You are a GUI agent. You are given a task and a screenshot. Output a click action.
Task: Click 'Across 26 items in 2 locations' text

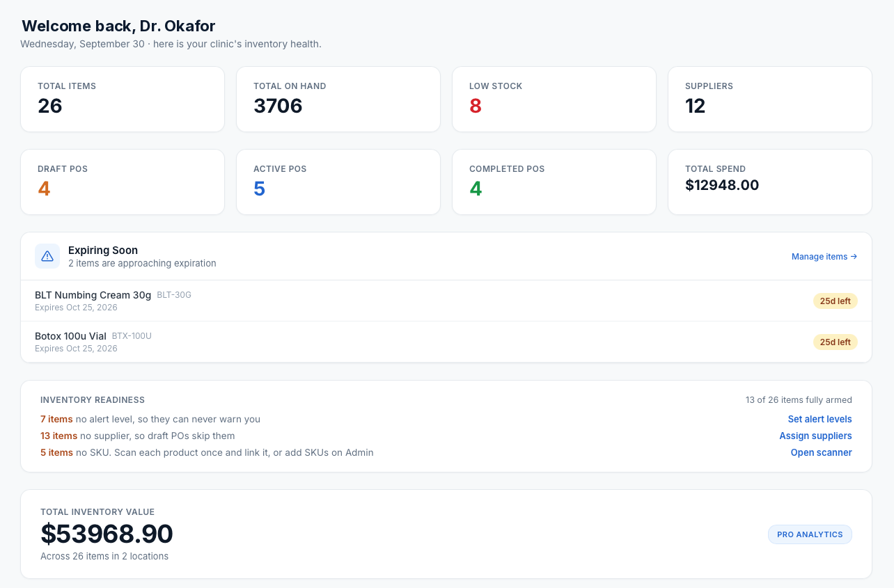[104, 556]
